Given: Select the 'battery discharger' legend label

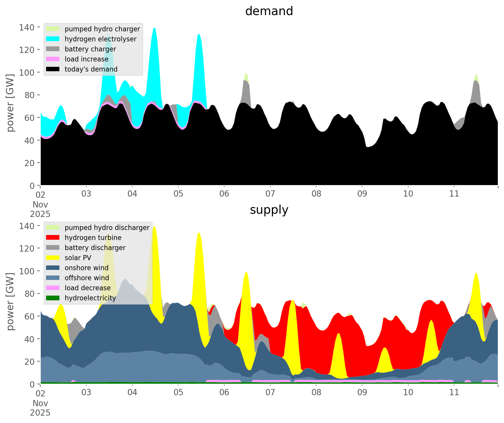Looking at the screenshot, I should [95, 248].
